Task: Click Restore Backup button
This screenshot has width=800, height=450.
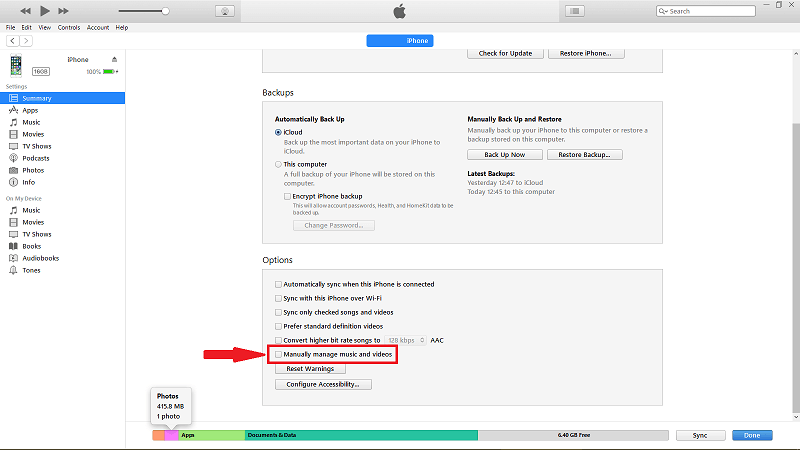Action: (x=585, y=155)
